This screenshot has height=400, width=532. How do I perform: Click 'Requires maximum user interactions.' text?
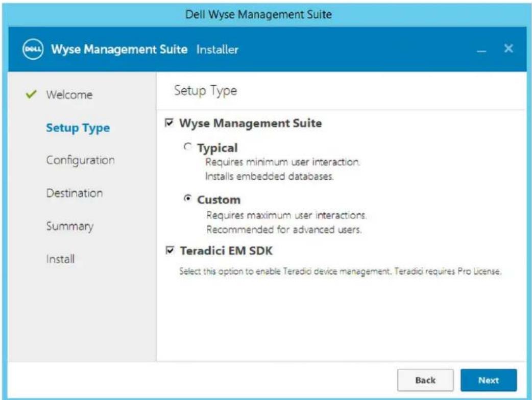tap(287, 215)
